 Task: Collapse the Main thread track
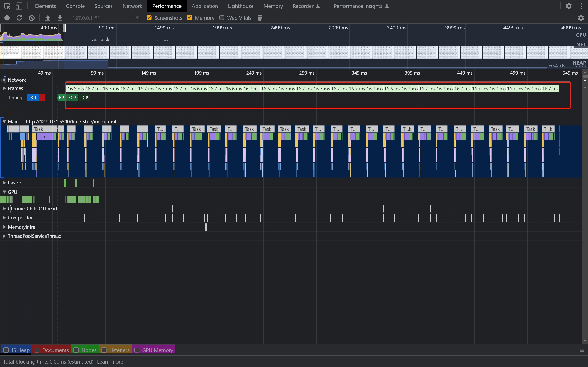[x=4, y=122]
